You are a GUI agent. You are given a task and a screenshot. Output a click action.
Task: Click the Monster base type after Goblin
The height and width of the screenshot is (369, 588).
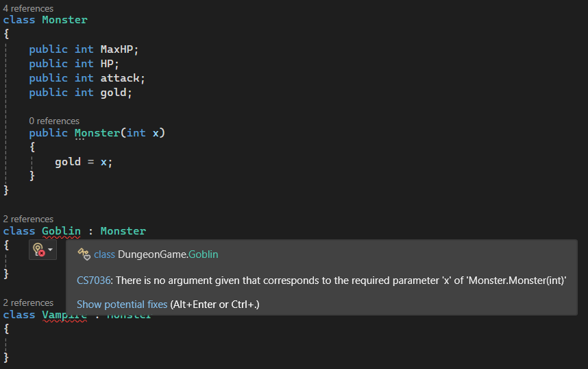[x=123, y=231]
